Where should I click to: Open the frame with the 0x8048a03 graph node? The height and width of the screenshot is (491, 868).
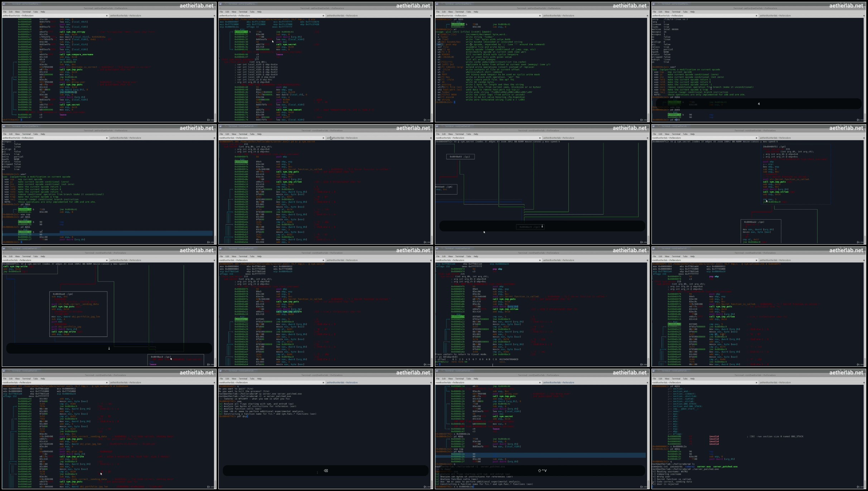tap(542, 185)
